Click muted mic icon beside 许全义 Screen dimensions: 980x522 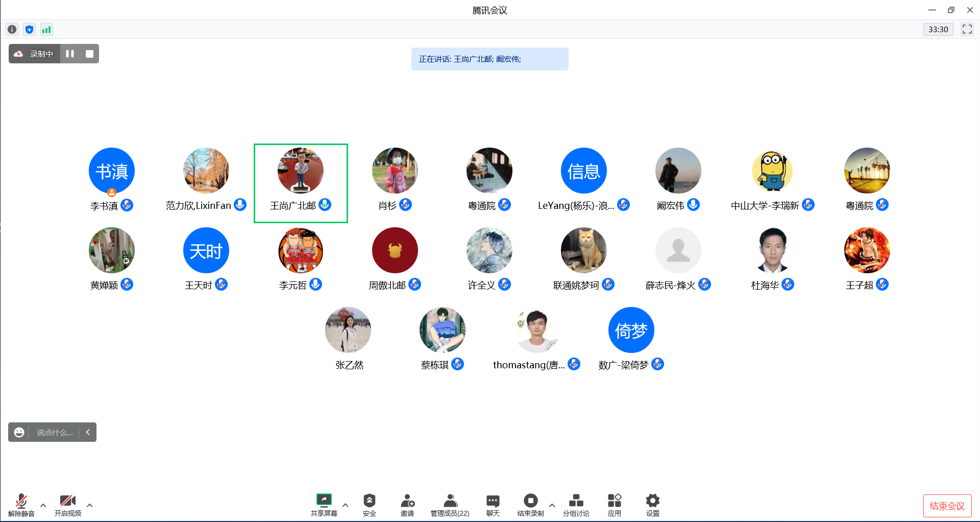(505, 284)
